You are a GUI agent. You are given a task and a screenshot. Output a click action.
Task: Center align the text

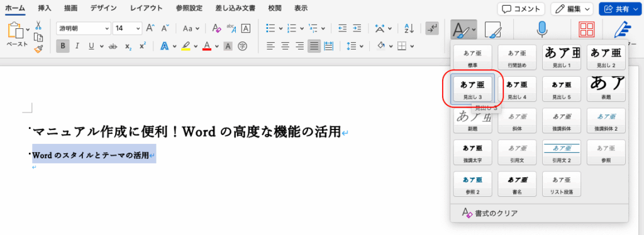285,46
